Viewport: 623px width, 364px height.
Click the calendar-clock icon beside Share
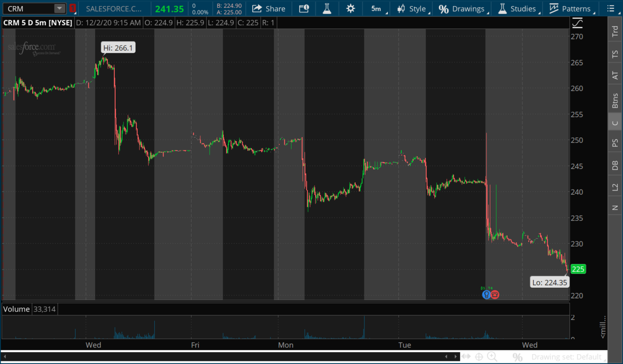coord(304,8)
